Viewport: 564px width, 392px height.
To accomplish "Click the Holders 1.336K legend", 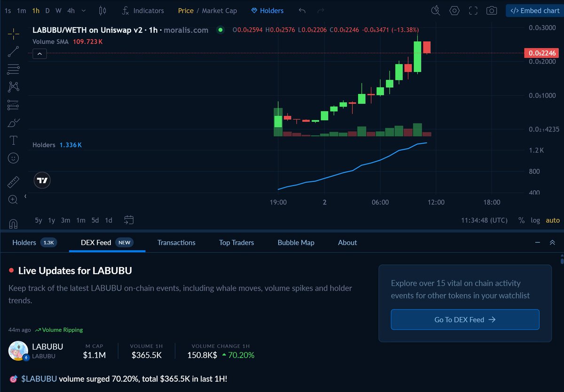I will pos(57,145).
